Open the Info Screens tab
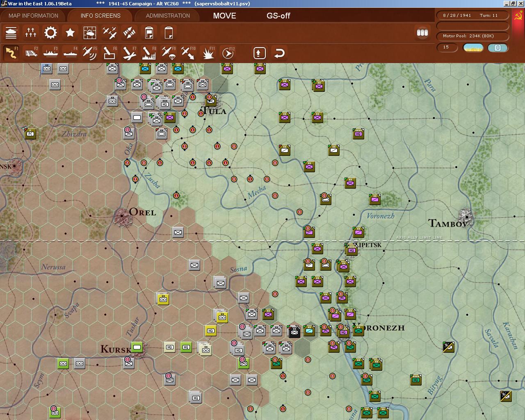 click(x=100, y=16)
